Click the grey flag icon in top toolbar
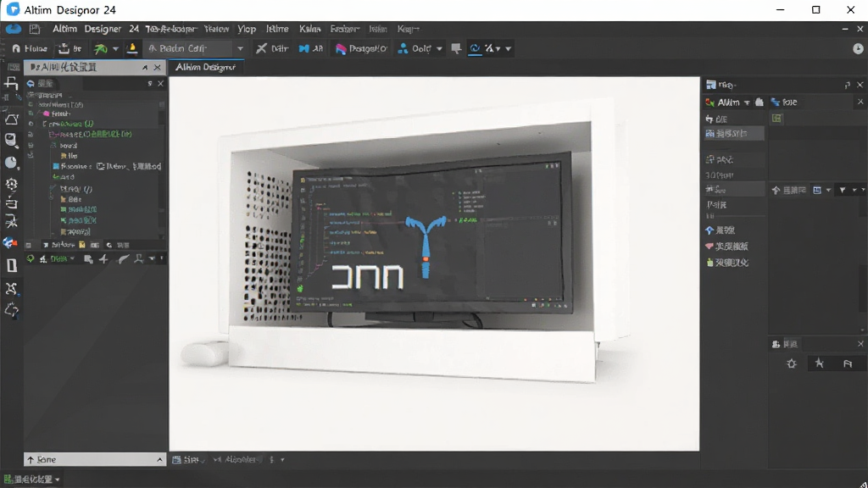Image resolution: width=868 pixels, height=488 pixels. pyautogui.click(x=456, y=48)
